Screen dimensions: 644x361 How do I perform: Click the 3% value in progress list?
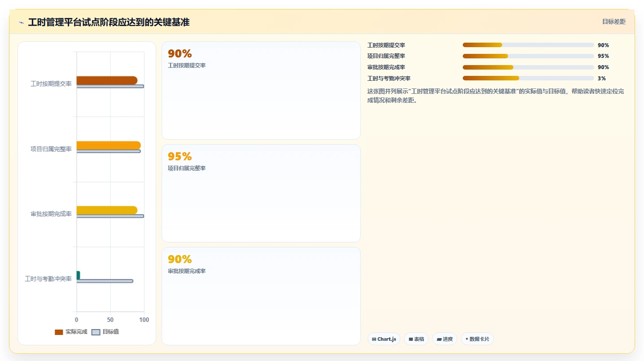tap(602, 78)
